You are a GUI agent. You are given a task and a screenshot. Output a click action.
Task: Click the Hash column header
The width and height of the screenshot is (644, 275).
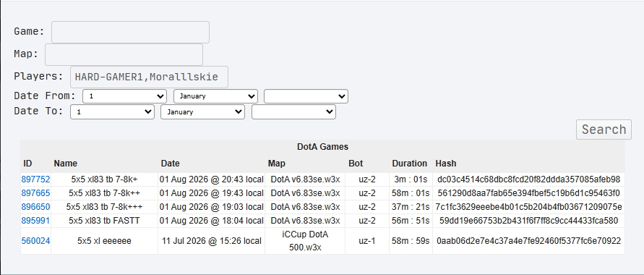click(x=446, y=164)
